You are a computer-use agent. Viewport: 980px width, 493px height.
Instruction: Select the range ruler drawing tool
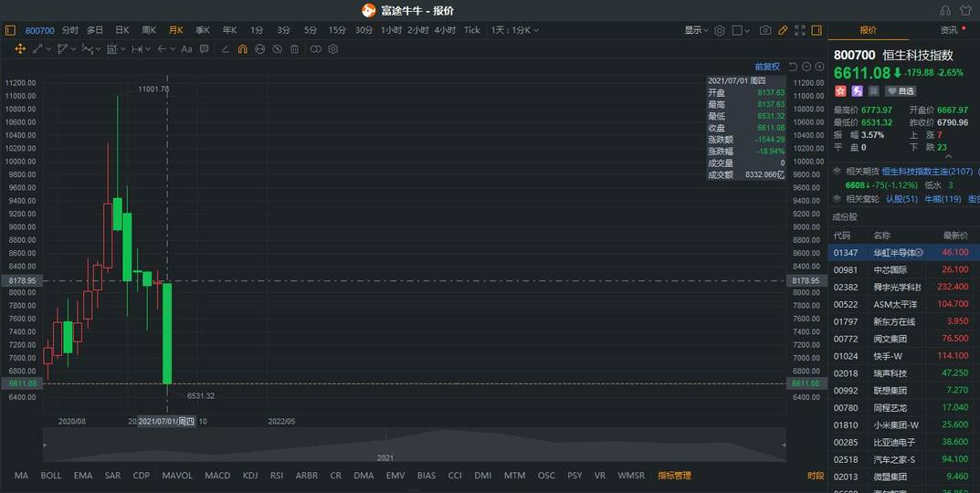click(137, 48)
